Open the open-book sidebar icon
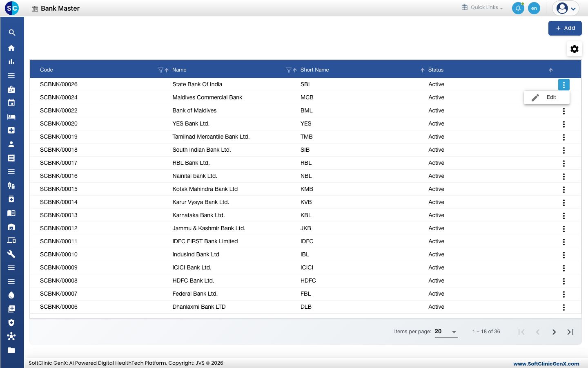The height and width of the screenshot is (368, 588). pyautogui.click(x=11, y=213)
